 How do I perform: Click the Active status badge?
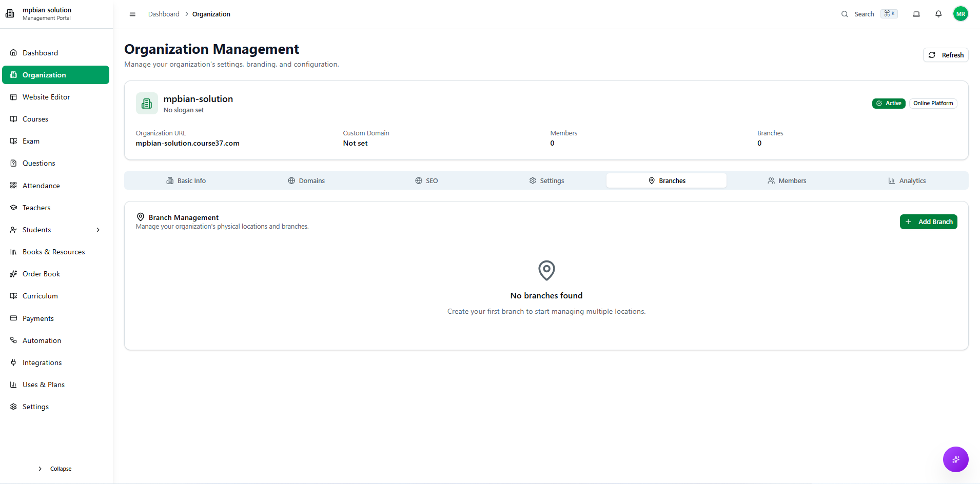coord(889,103)
